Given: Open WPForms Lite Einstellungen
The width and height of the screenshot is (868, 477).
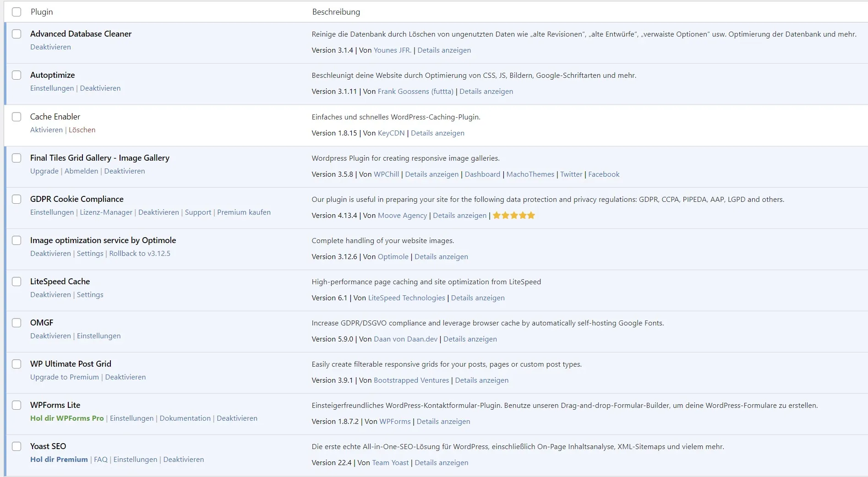Looking at the screenshot, I should pos(131,418).
